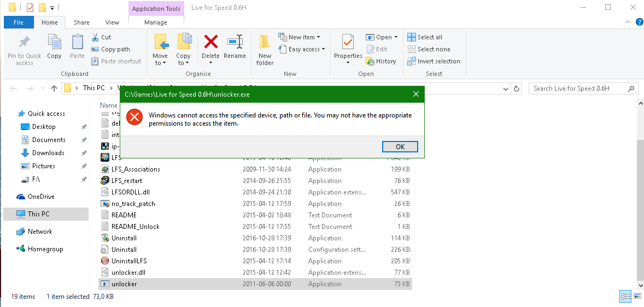Click the Properties icon in Quick Access Toolbar
Screen dimensions: 644x307
coord(30,8)
